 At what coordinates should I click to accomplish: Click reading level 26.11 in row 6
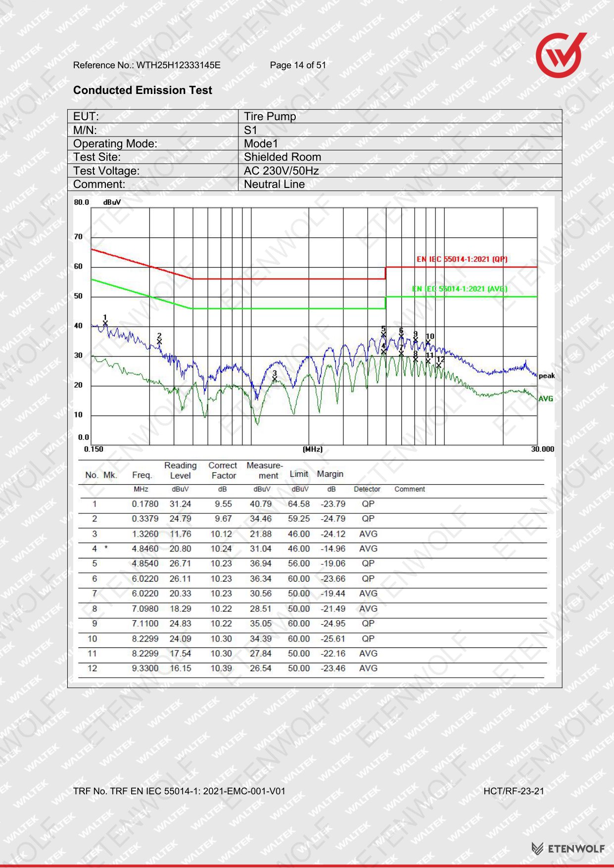tap(180, 579)
